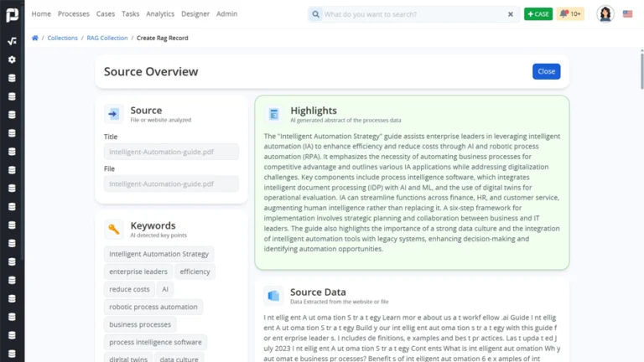Open the Designer menu
This screenshot has width=644, height=362.
195,14
